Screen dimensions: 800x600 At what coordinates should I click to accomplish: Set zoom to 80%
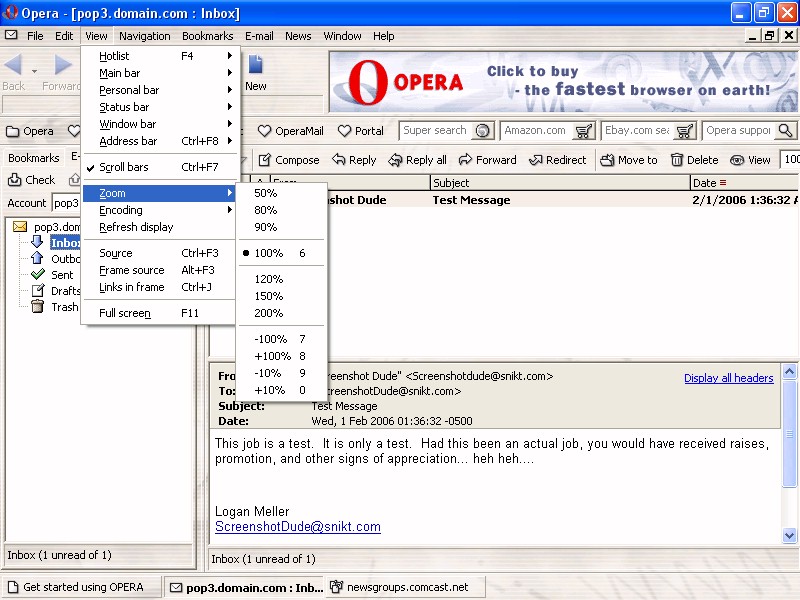pos(281,210)
